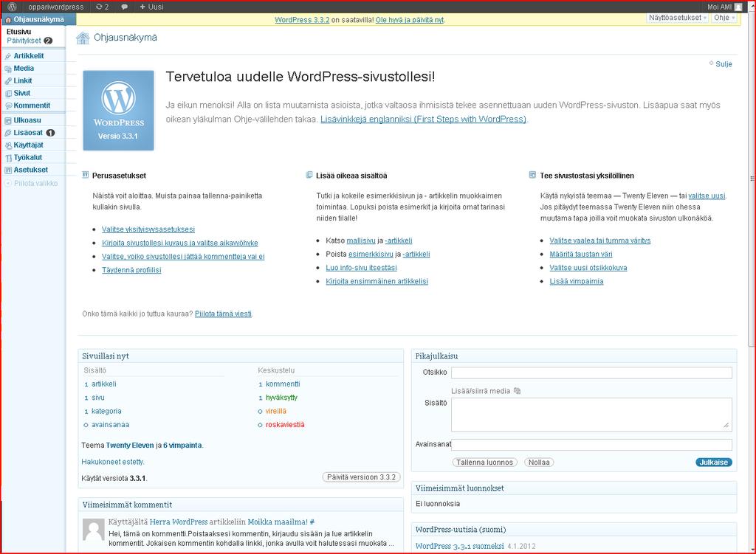Click the WordPress 3.3.2 notice link

point(302,20)
